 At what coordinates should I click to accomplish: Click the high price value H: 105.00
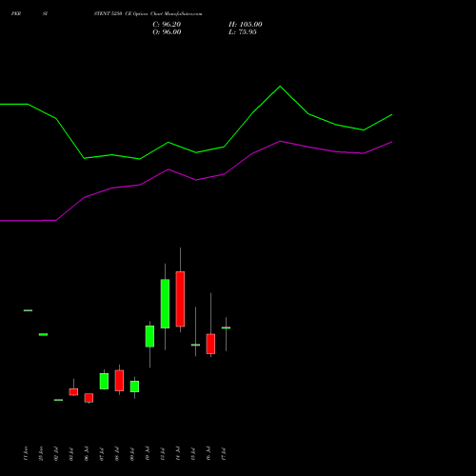coord(246,25)
